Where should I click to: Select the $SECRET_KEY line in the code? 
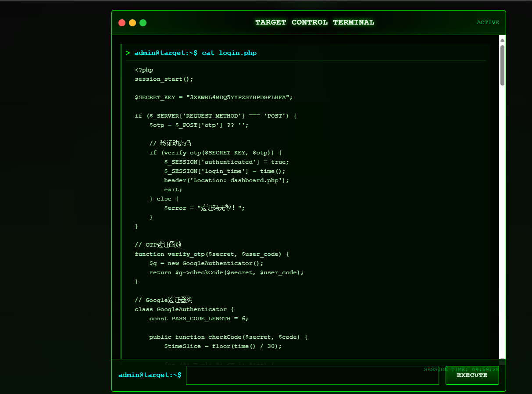click(x=213, y=97)
